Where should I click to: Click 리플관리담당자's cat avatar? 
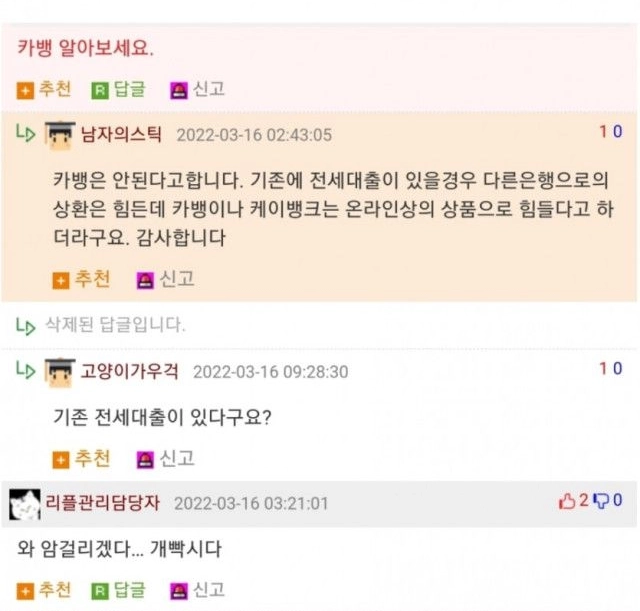[x=24, y=504]
